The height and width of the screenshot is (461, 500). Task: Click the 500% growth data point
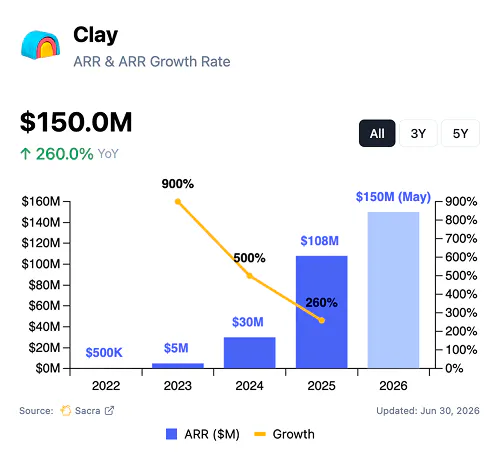250,276
